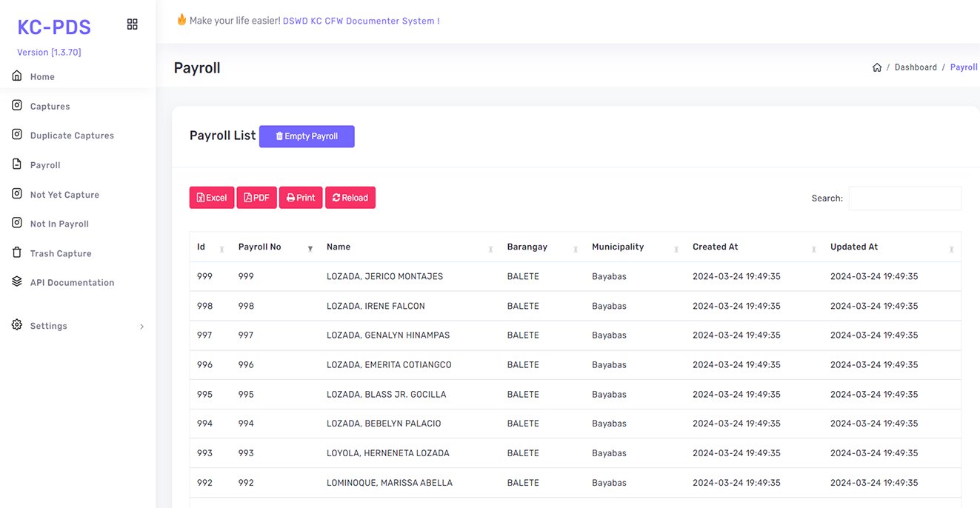Reload the payroll list
Viewport: 980px width, 508px height.
tap(350, 197)
